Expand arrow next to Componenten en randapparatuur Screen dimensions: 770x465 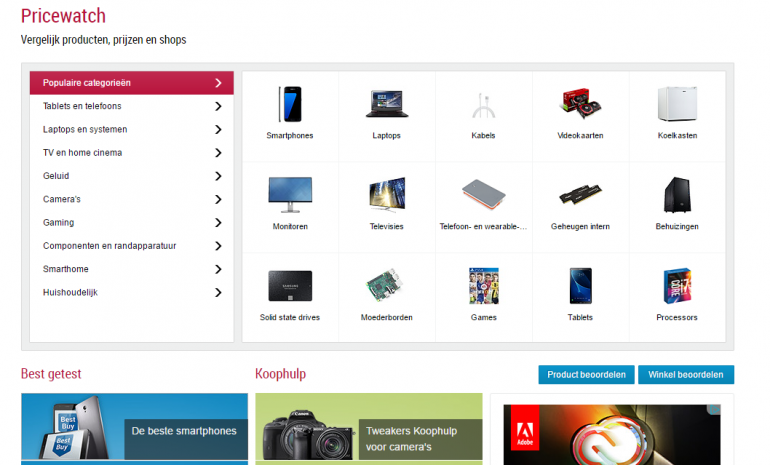(x=219, y=246)
